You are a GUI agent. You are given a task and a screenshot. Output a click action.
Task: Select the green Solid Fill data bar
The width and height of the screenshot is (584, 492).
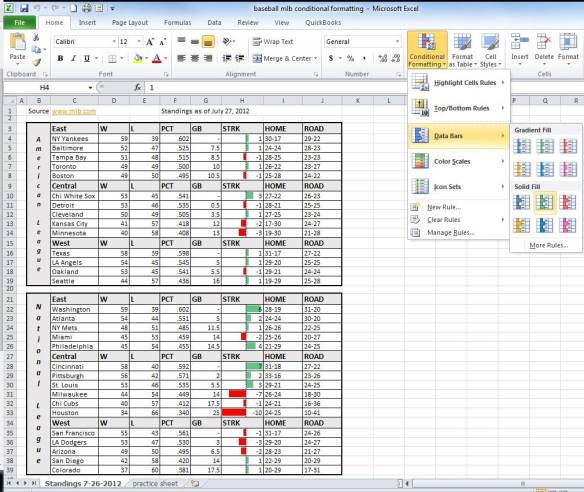pos(545,203)
